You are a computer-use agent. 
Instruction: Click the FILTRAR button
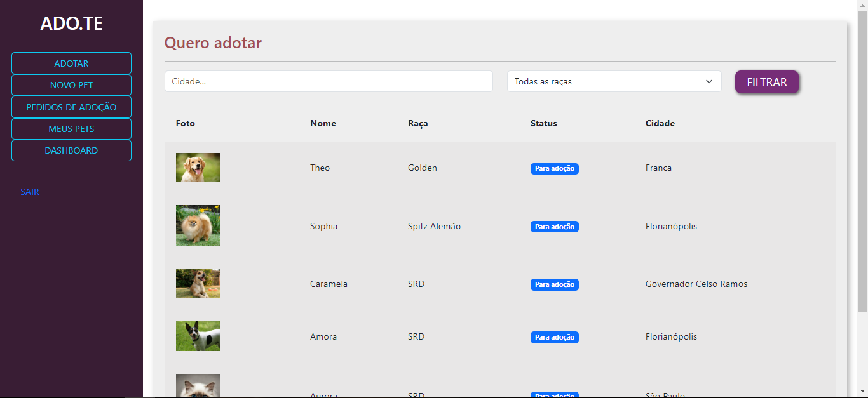[767, 82]
